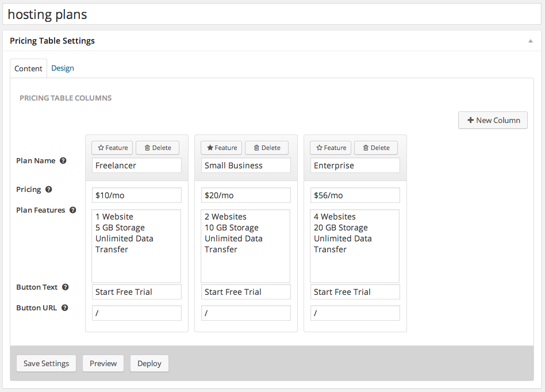The height and width of the screenshot is (392, 545).
Task: Click the help icon beside Plan Name
Action: pyautogui.click(x=63, y=161)
